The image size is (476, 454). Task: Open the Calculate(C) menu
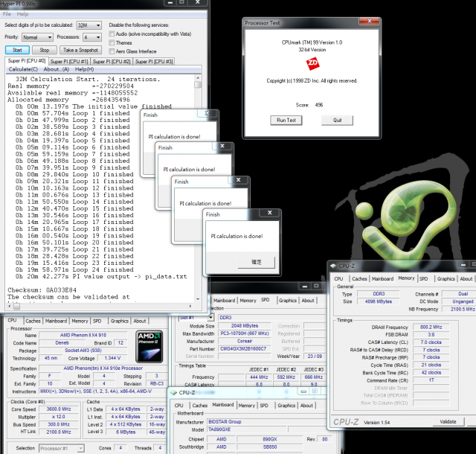click(23, 69)
